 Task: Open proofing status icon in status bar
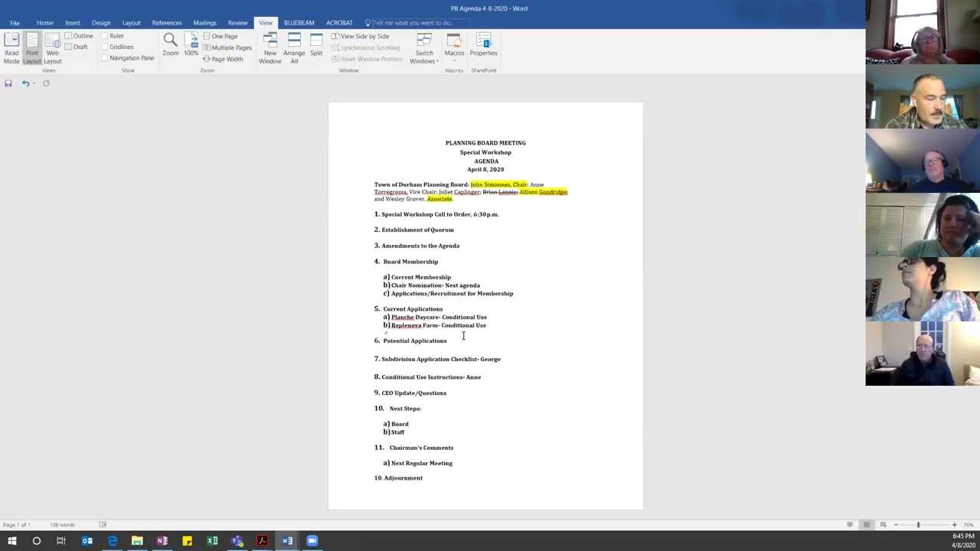[x=103, y=525]
